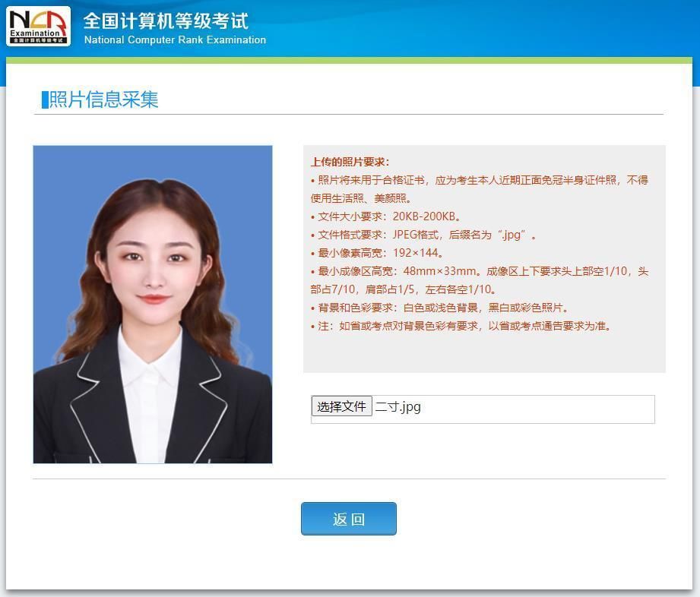This screenshot has width=700, height=597.
Task: Click the blue 返回 button
Action: (349, 518)
